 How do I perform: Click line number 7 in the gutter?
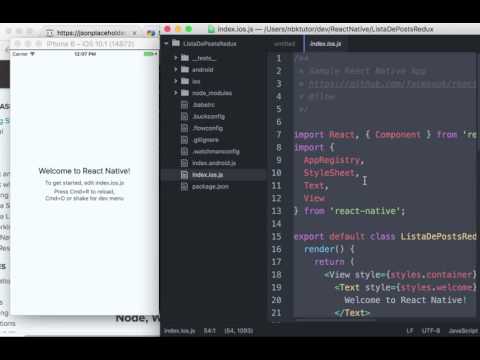(x=279, y=134)
